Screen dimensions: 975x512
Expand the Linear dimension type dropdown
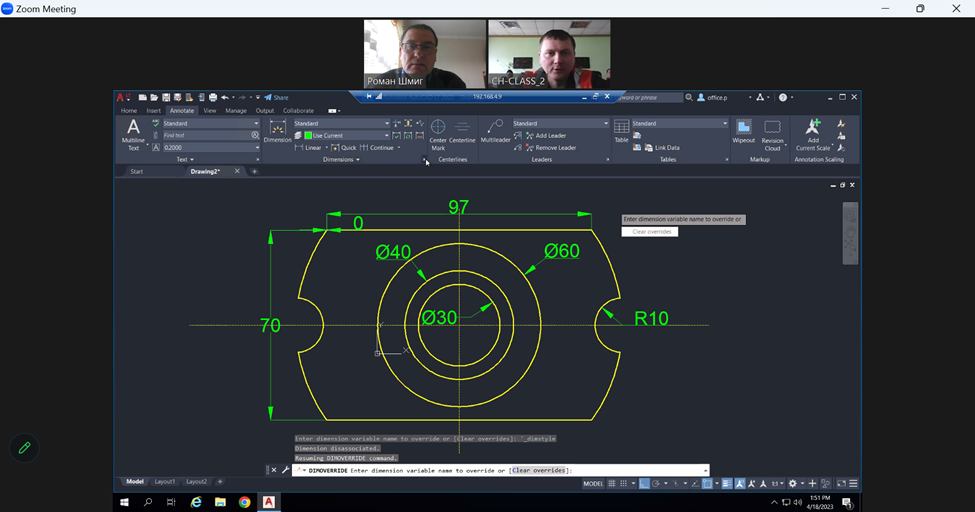pyautogui.click(x=326, y=147)
